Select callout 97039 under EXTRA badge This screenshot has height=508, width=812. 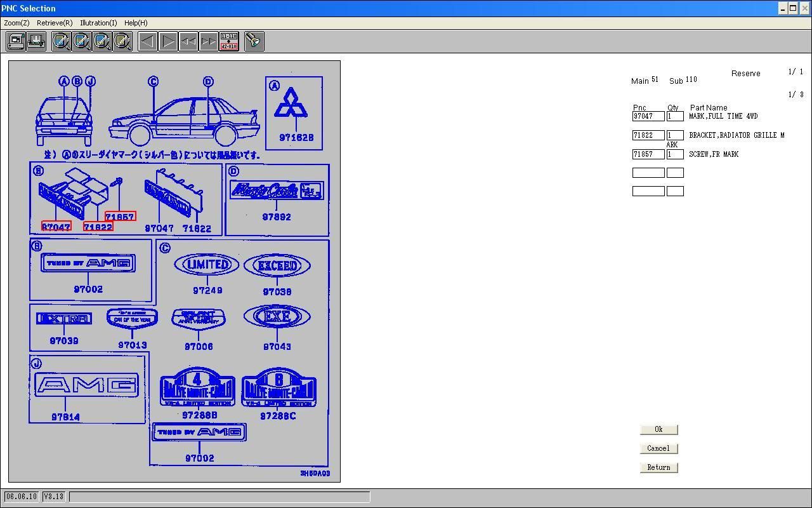pyautogui.click(x=64, y=340)
